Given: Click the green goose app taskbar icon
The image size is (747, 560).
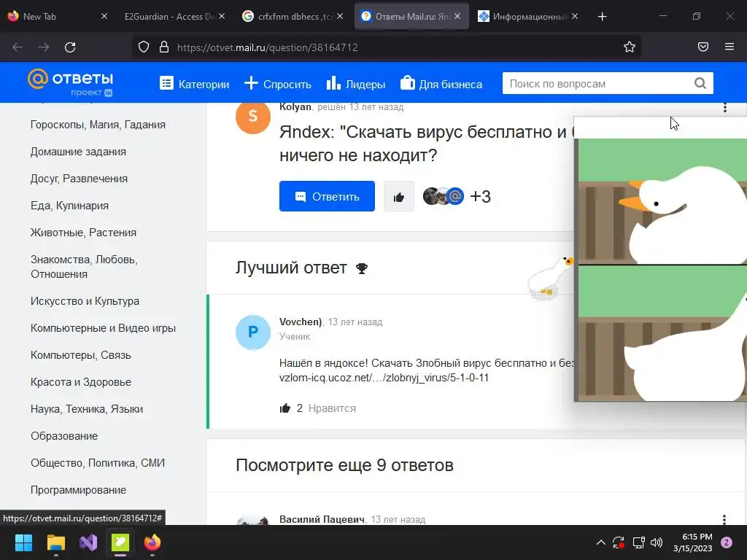Looking at the screenshot, I should (120, 542).
